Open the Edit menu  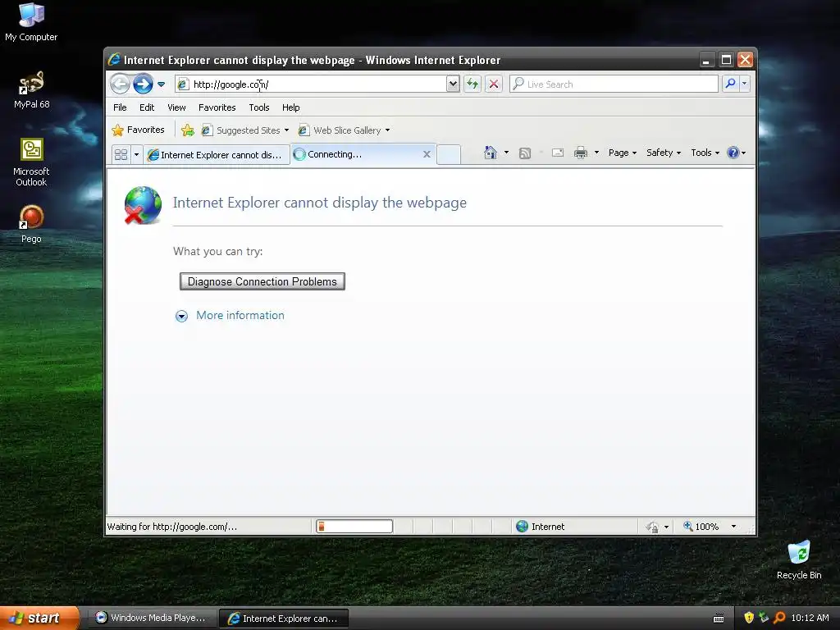point(147,107)
